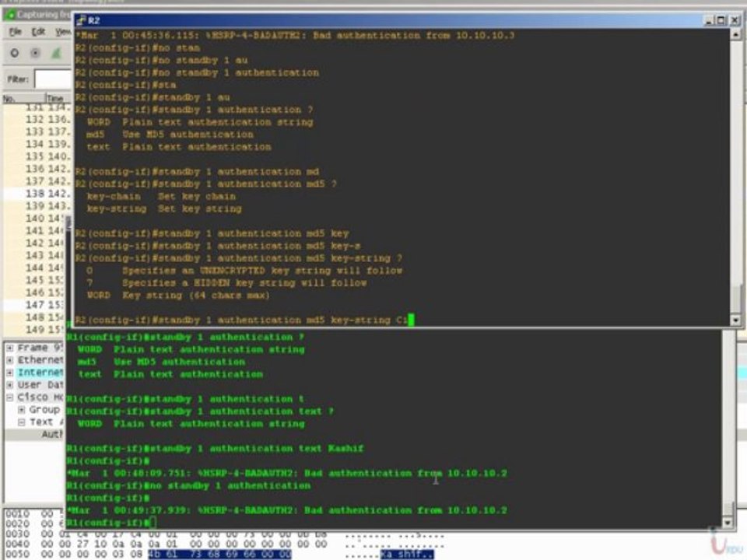Close the R2 terminal window
747x560 pixels.
tap(734, 20)
